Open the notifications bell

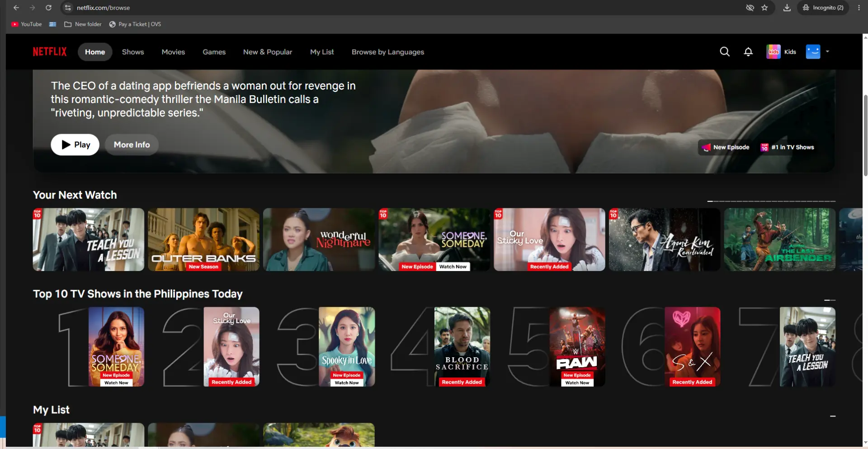[x=748, y=52]
